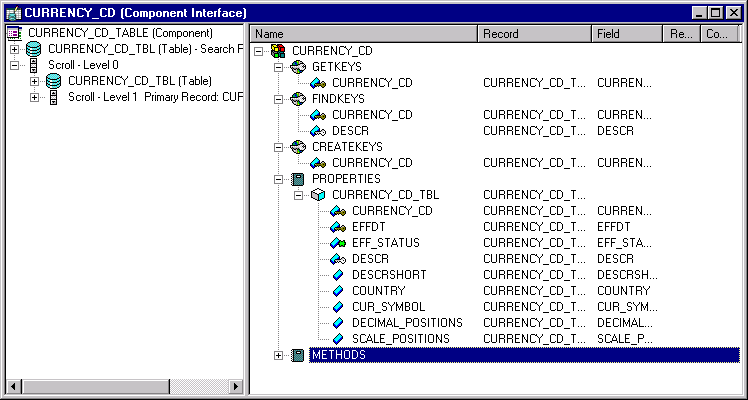The image size is (748, 400).
Task: Expand the METHODS node
Action: point(278,355)
